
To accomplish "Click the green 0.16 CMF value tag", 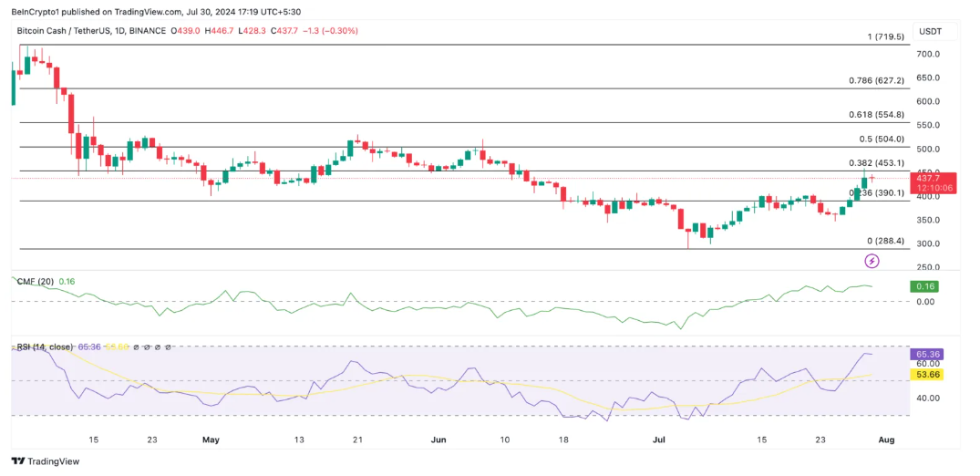I will [x=925, y=286].
